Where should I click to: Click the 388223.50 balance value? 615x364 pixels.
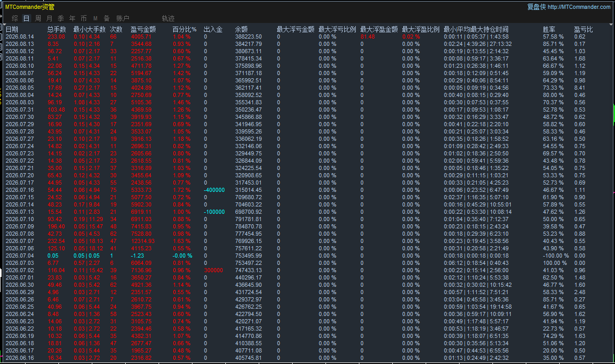248,37
